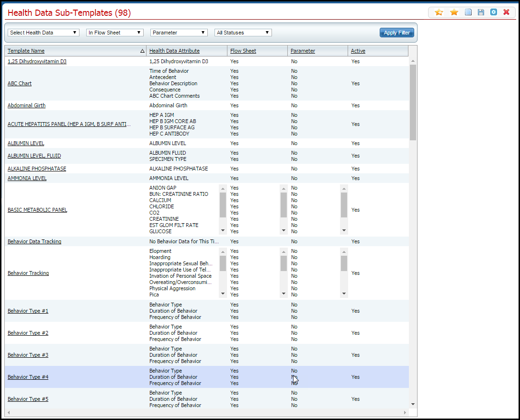This screenshot has width=520, height=420.
Task: Open the Select Health Data dropdown
Action: click(43, 33)
